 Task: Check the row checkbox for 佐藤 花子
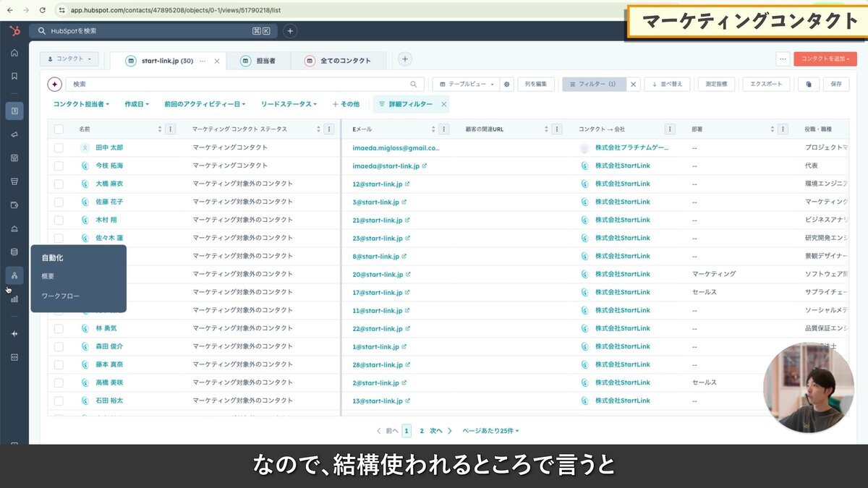[x=59, y=201]
